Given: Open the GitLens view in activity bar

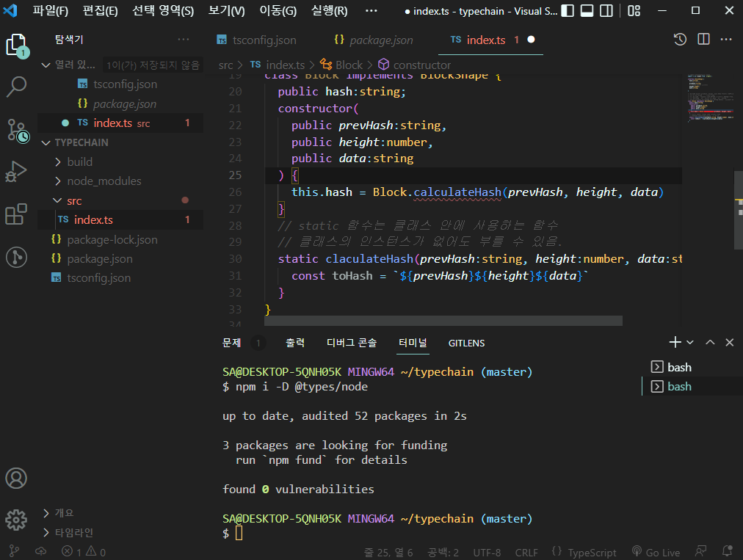Looking at the screenshot, I should coord(16,258).
